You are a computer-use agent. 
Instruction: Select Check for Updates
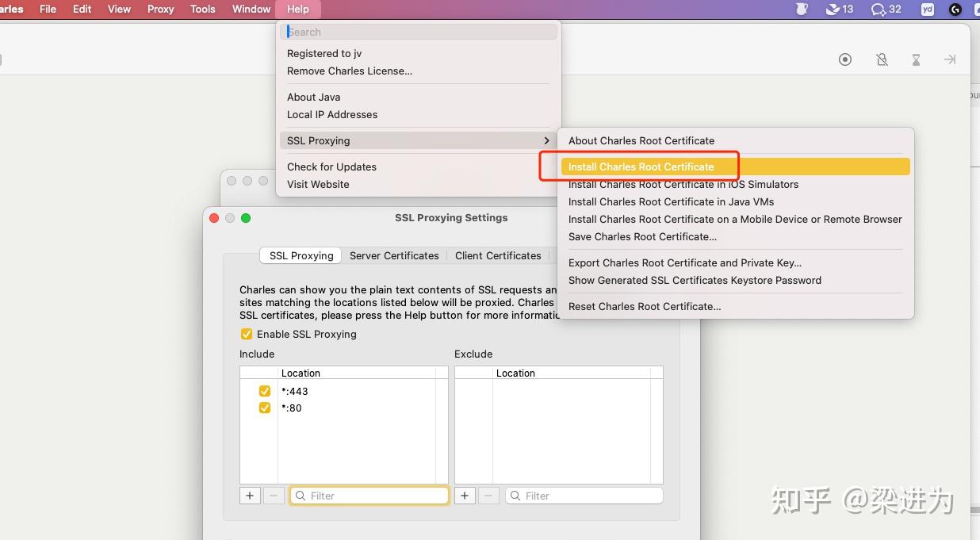331,167
